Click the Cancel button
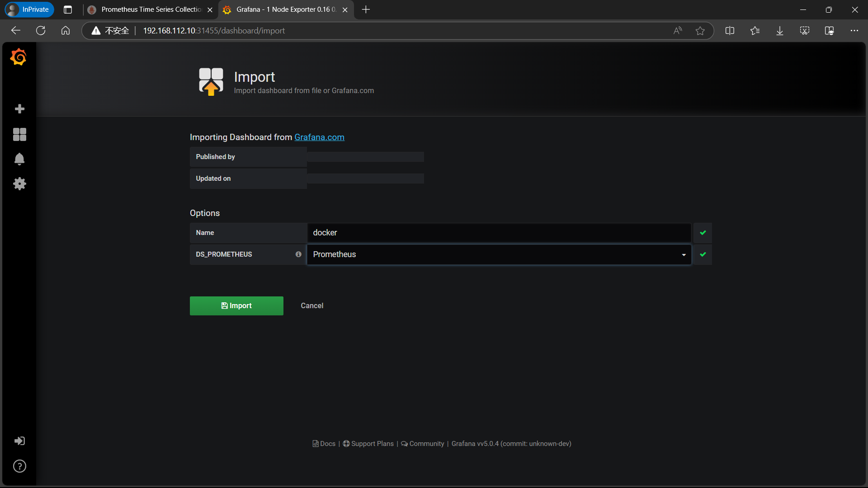The height and width of the screenshot is (488, 868). coord(312,306)
